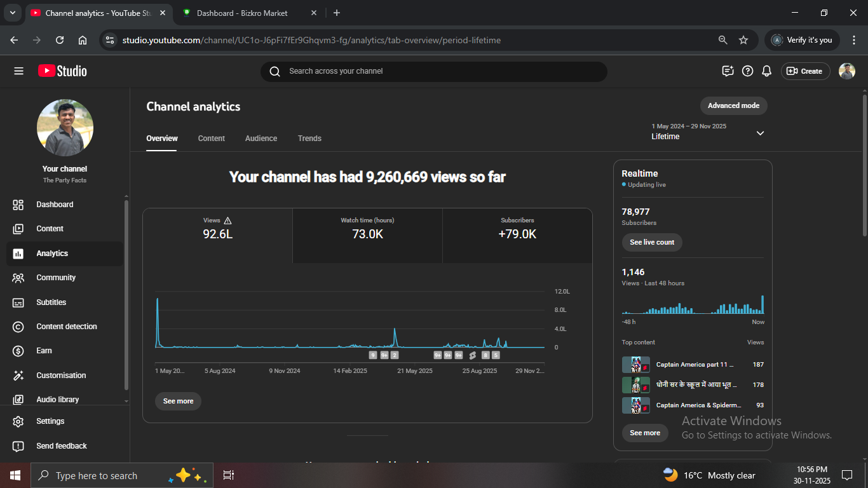This screenshot has height=488, width=868.
Task: Switch to the Audience tab
Action: click(x=261, y=139)
